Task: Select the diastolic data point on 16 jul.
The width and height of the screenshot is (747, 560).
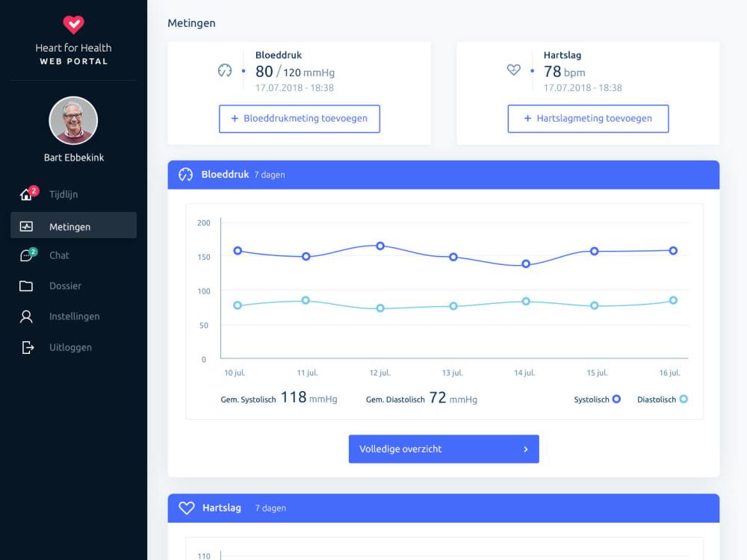Action: click(673, 300)
